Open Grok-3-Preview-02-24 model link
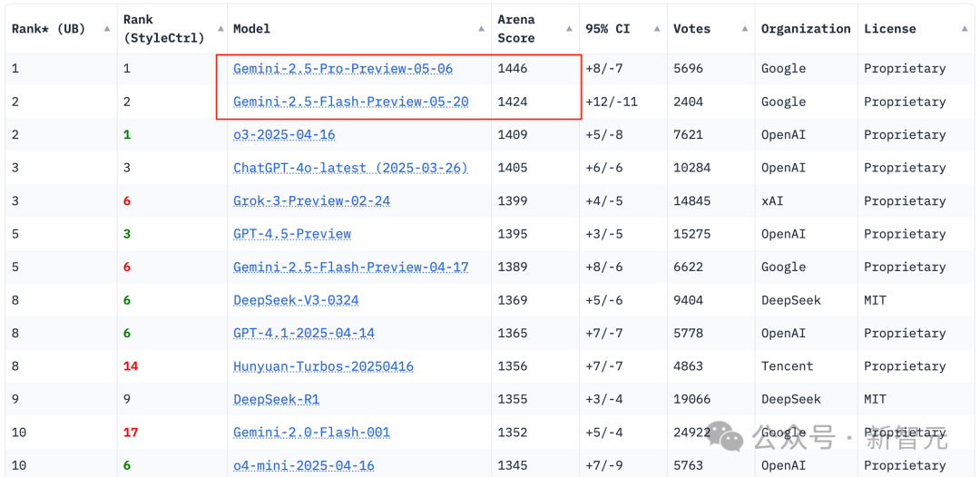 (x=312, y=201)
